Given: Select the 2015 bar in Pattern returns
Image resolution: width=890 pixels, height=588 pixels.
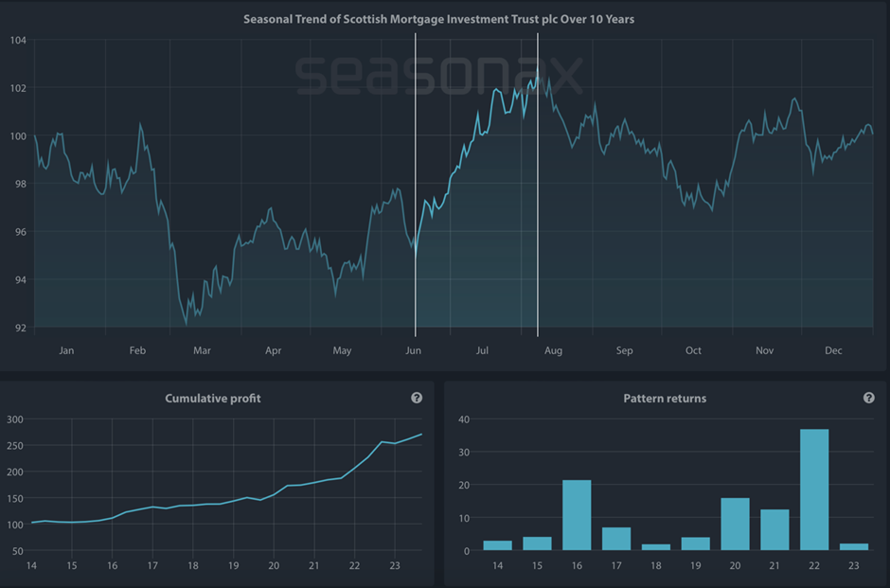Looking at the screenshot, I should pyautogui.click(x=537, y=543).
